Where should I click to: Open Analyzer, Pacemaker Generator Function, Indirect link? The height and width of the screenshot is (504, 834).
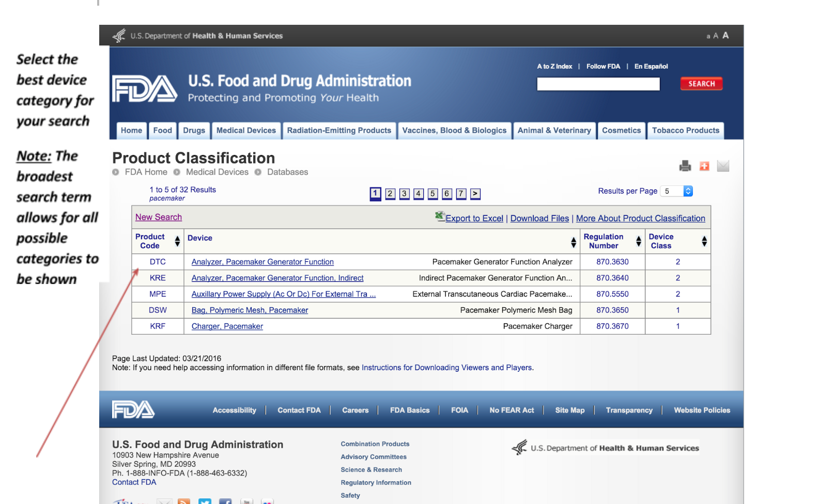pyautogui.click(x=277, y=278)
